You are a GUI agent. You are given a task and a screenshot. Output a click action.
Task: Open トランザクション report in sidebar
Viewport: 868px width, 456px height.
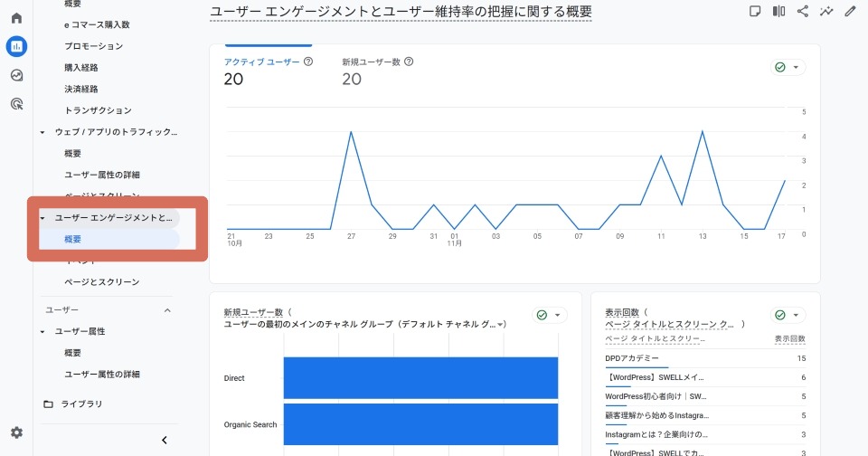pos(98,110)
